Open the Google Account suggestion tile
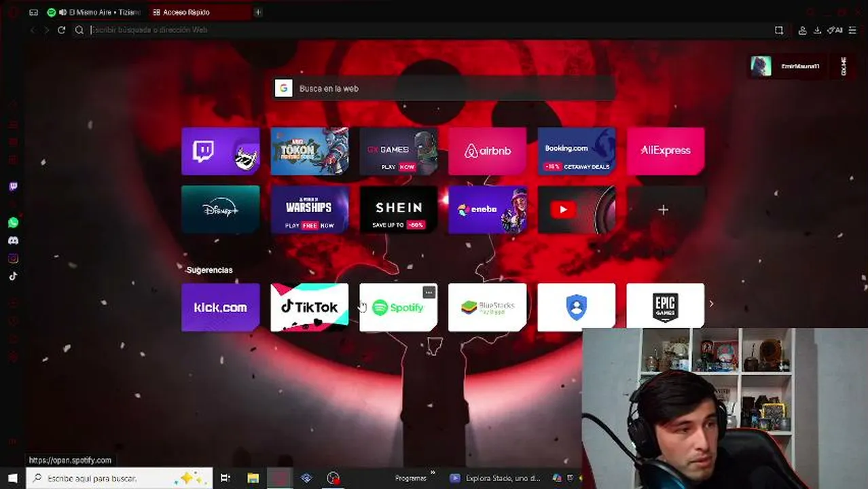The image size is (868, 489). pos(577,307)
